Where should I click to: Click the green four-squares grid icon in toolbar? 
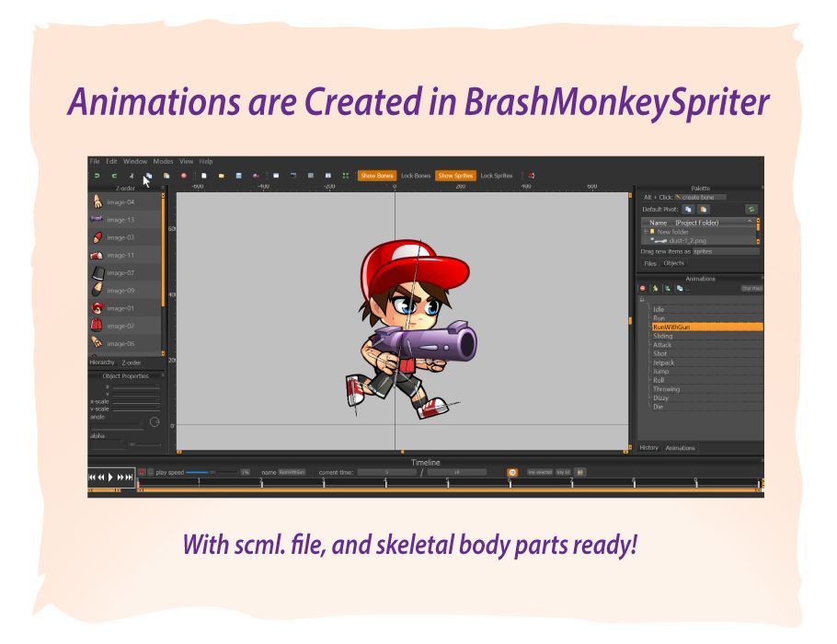(x=345, y=176)
